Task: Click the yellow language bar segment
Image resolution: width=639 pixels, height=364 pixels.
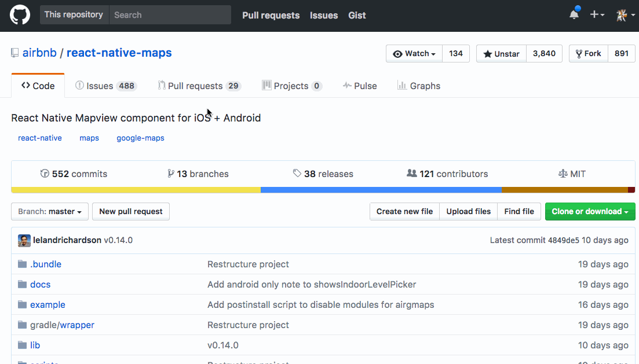Action: click(x=136, y=190)
